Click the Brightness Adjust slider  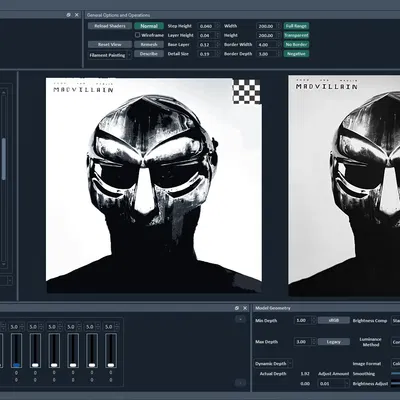395,384
